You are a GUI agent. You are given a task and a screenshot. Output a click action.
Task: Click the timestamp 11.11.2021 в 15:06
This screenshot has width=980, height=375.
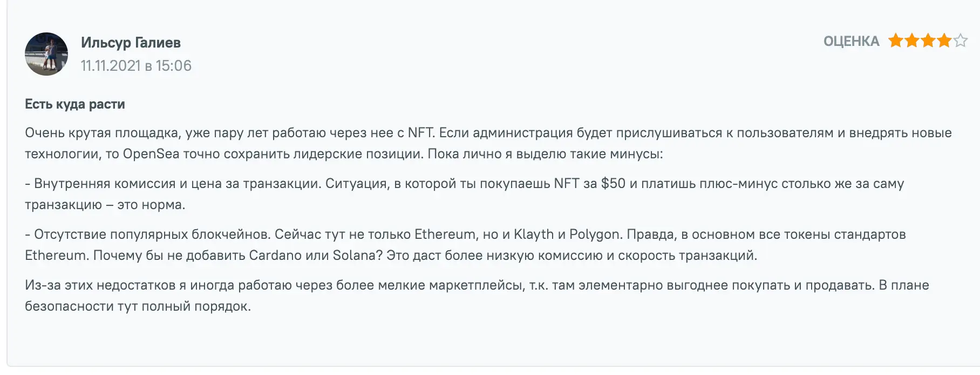(x=135, y=66)
